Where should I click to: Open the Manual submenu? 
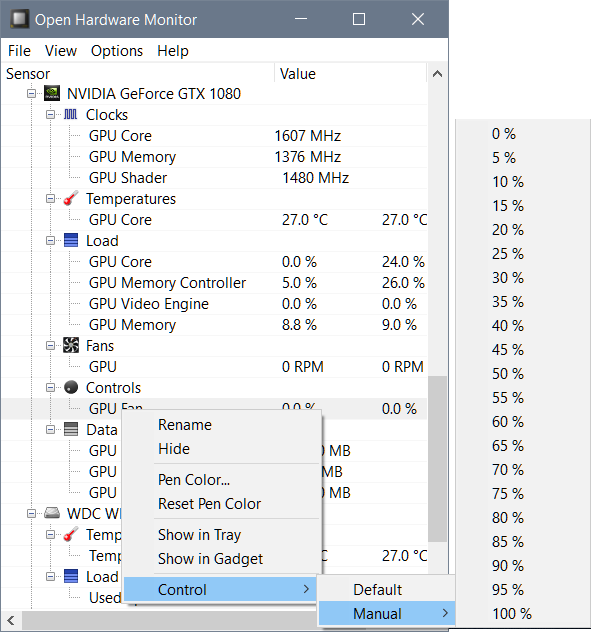[x=387, y=613]
